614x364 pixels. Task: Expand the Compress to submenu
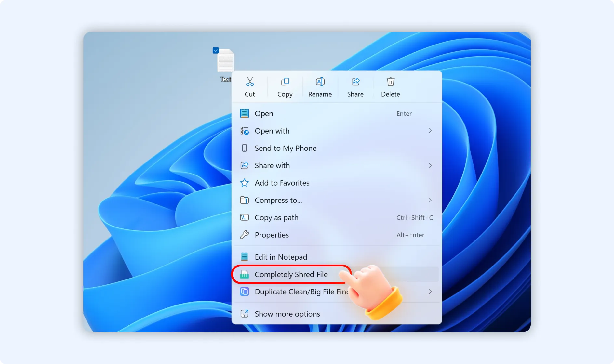(x=430, y=200)
